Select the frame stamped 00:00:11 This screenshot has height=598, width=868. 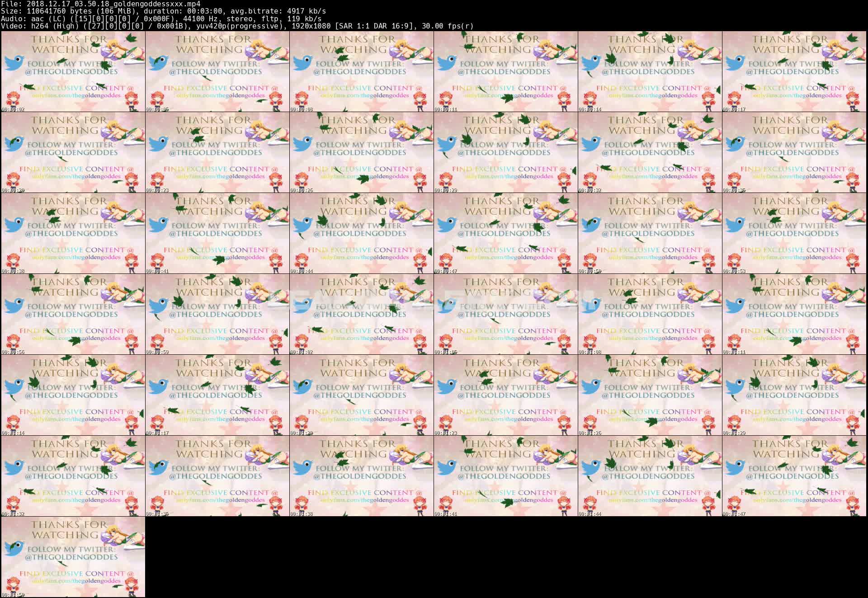tap(506, 71)
